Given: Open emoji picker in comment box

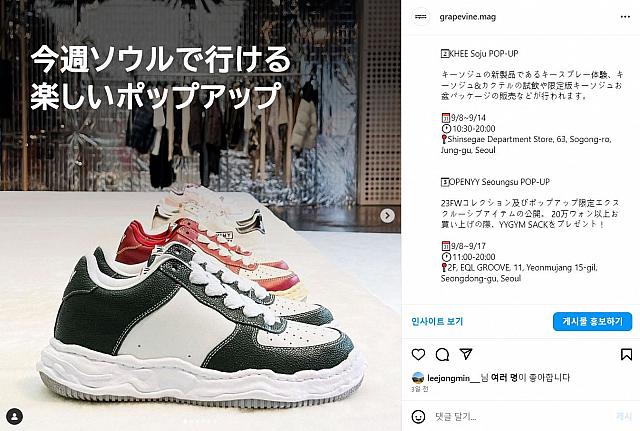Looking at the screenshot, I should tap(418, 417).
